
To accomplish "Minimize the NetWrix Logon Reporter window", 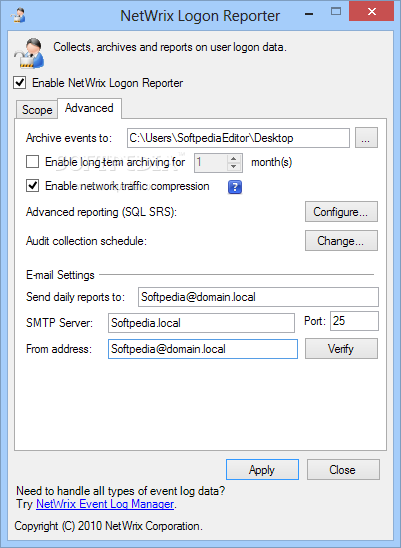I will click(x=308, y=14).
